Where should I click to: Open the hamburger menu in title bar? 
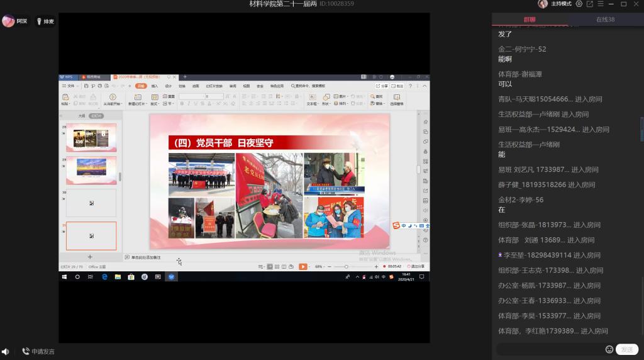(601, 4)
